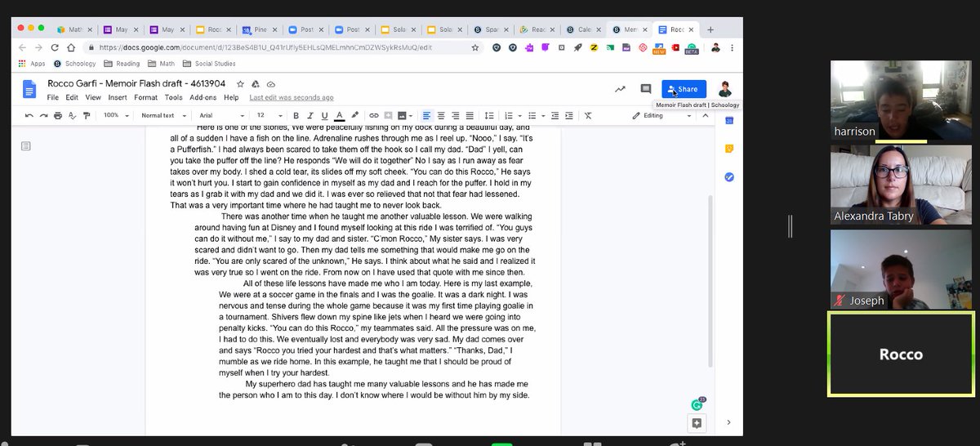980x446 pixels.
Task: Set left text alignment
Action: [426, 116]
